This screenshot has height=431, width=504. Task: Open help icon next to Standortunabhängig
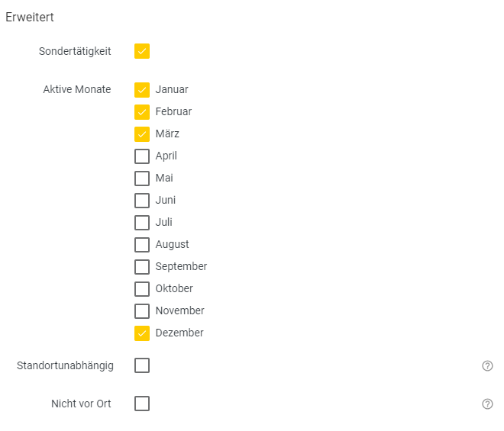click(x=487, y=365)
